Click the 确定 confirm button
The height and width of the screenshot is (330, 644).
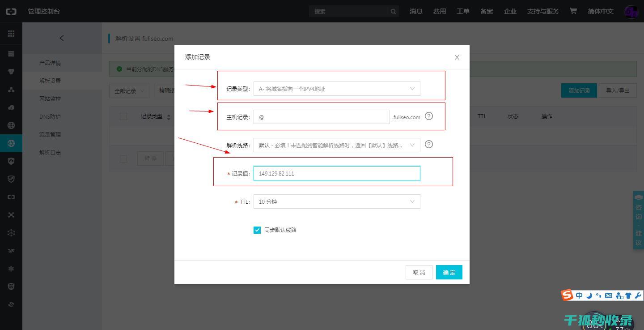pos(449,272)
